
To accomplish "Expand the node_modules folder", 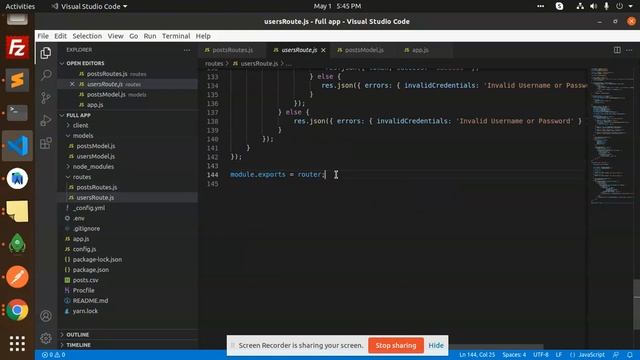I will (x=93, y=167).
